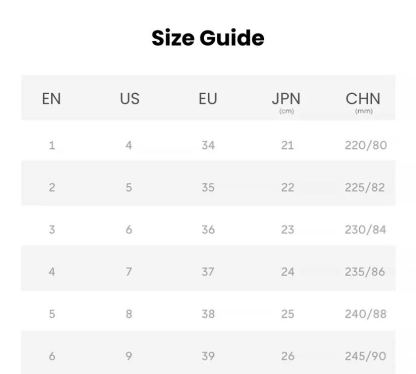Image resolution: width=416 pixels, height=374 pixels.
Task: Click CHN size 245/90 cell
Action: click(366, 356)
